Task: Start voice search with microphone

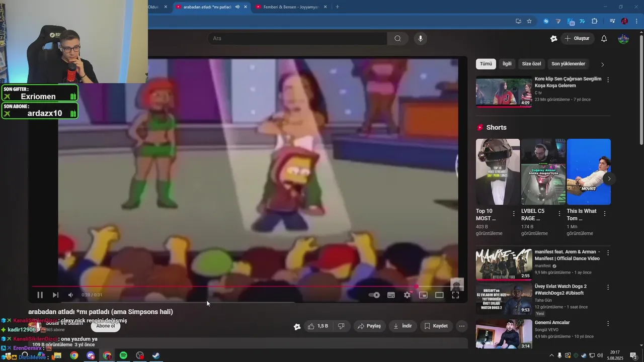Action: pos(421,38)
